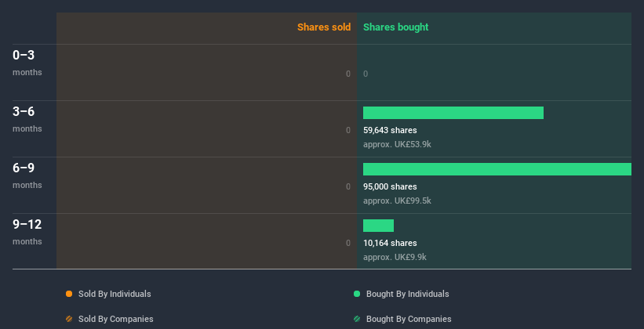Image resolution: width=644 pixels, height=329 pixels.
Task: Click the 9–12 months row label
Action: pos(27,232)
